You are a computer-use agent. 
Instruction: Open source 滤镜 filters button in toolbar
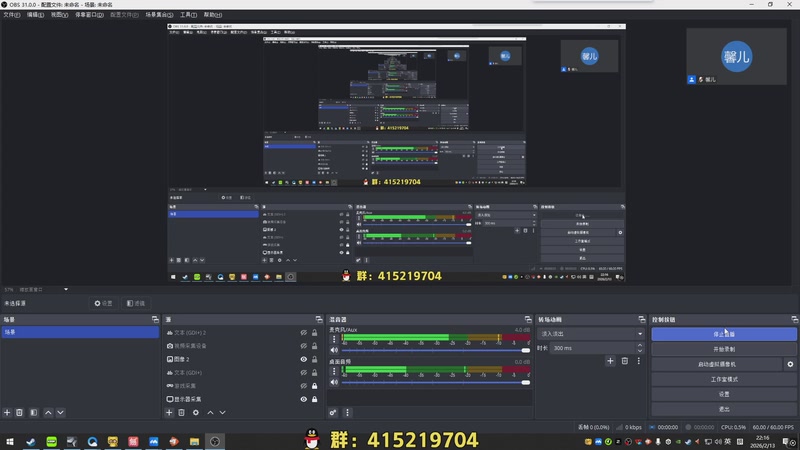click(x=136, y=303)
